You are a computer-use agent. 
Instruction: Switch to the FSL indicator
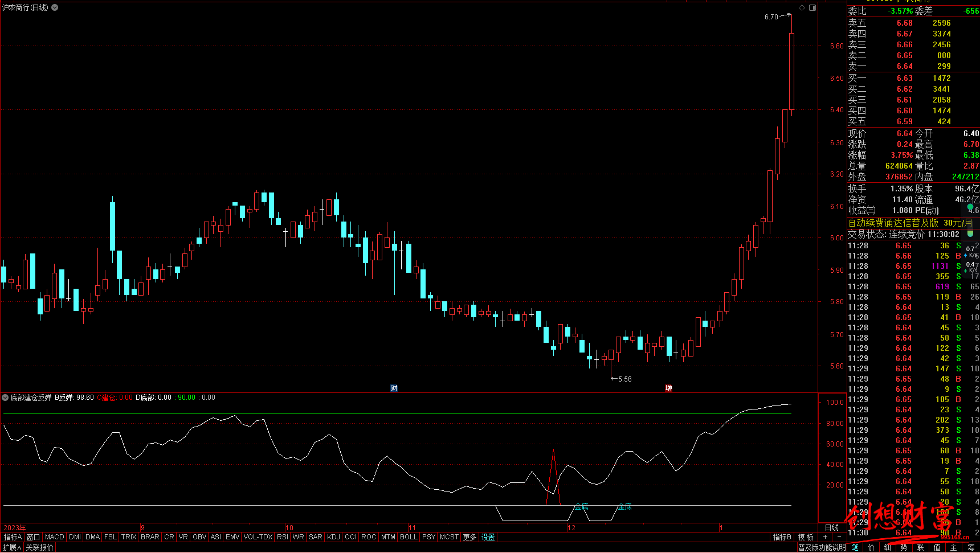111,537
